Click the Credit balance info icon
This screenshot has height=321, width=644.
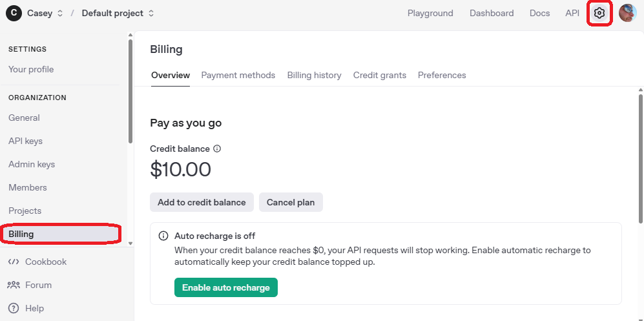click(217, 149)
